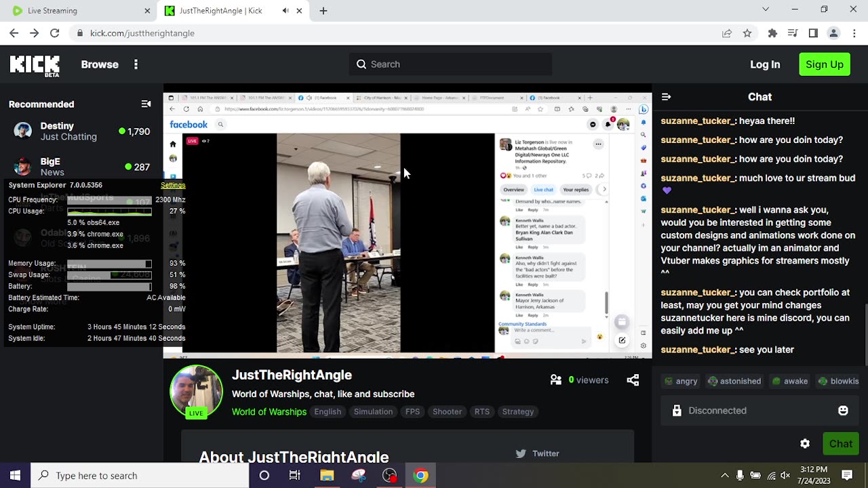Select the angry emote
The width and height of the screenshot is (868, 488).
point(682,381)
